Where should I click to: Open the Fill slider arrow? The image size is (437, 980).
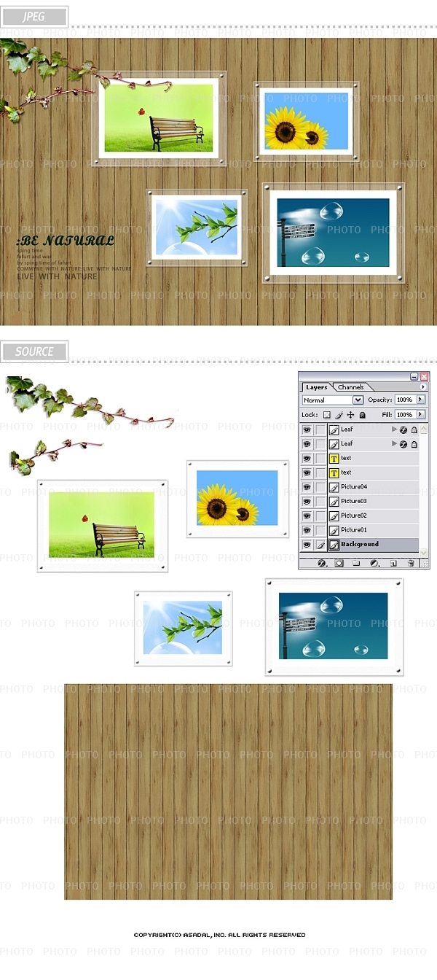point(421,415)
